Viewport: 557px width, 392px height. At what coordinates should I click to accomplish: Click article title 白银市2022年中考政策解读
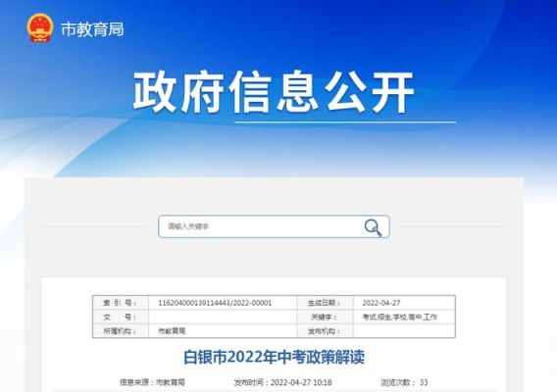(x=274, y=357)
